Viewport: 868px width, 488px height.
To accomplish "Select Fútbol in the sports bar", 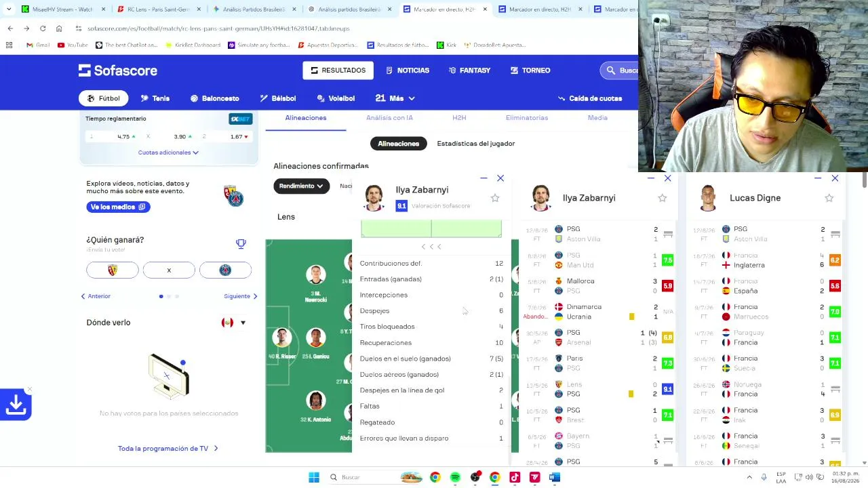I will click(104, 98).
